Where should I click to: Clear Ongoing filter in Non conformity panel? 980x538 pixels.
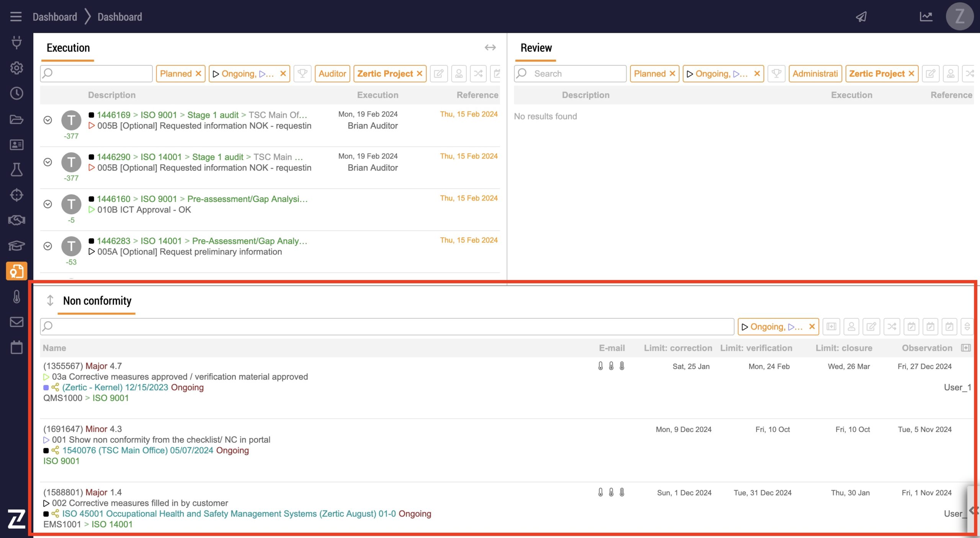812,326
